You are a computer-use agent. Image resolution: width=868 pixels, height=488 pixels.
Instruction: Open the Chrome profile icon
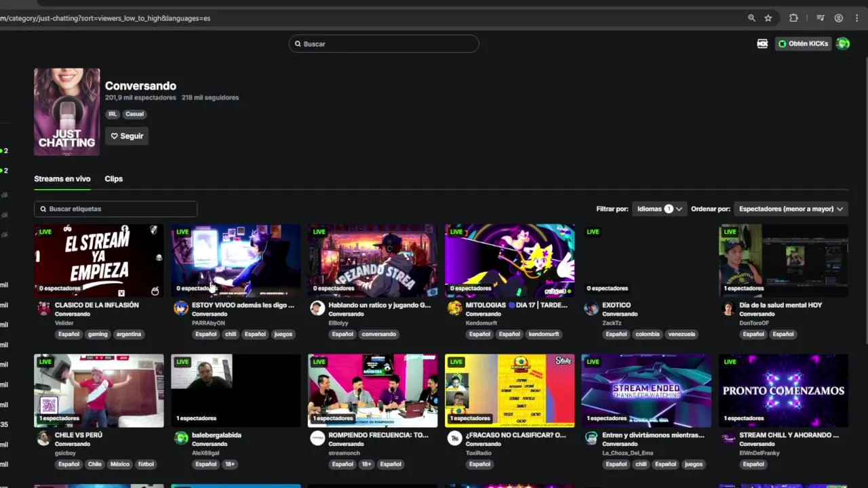[839, 18]
